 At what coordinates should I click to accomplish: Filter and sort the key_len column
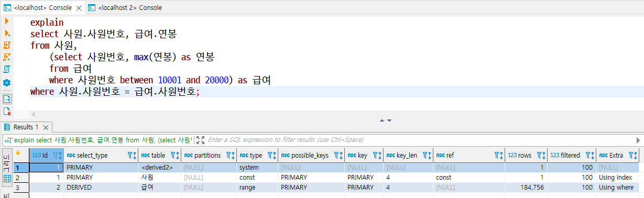coord(427,156)
